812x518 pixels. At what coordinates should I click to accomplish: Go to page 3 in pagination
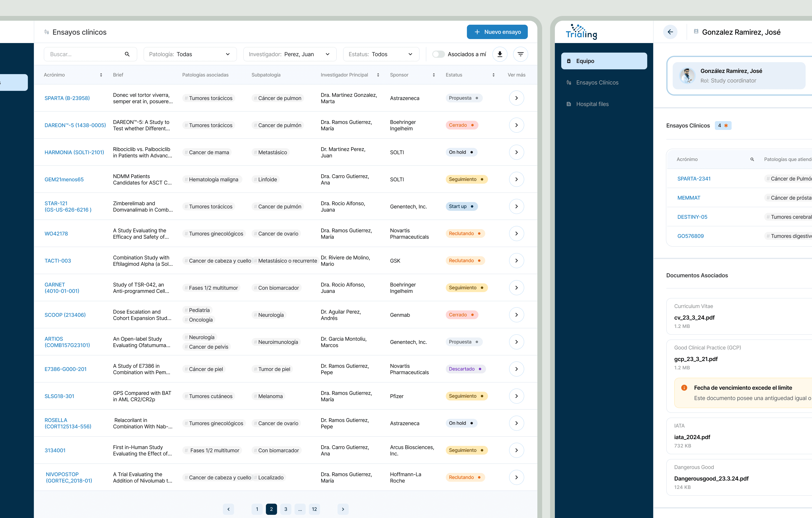click(x=286, y=509)
